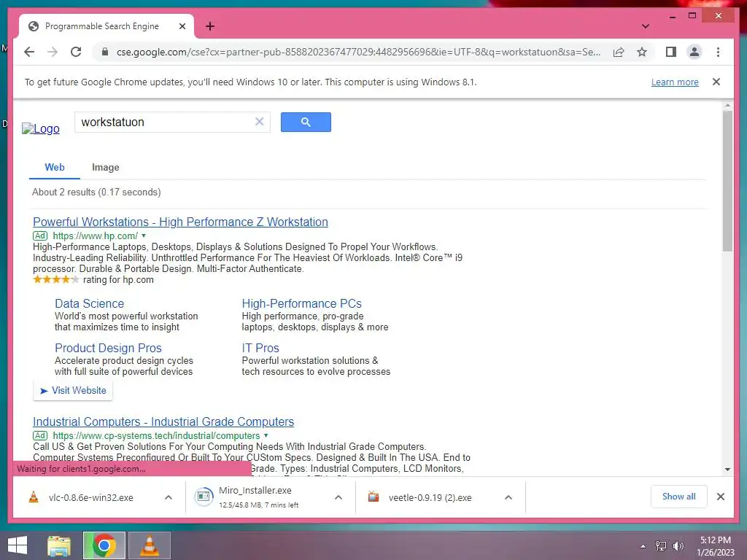Screen dimensions: 747x560
Task: Open the Chrome three-dot menu
Action: coord(718,52)
